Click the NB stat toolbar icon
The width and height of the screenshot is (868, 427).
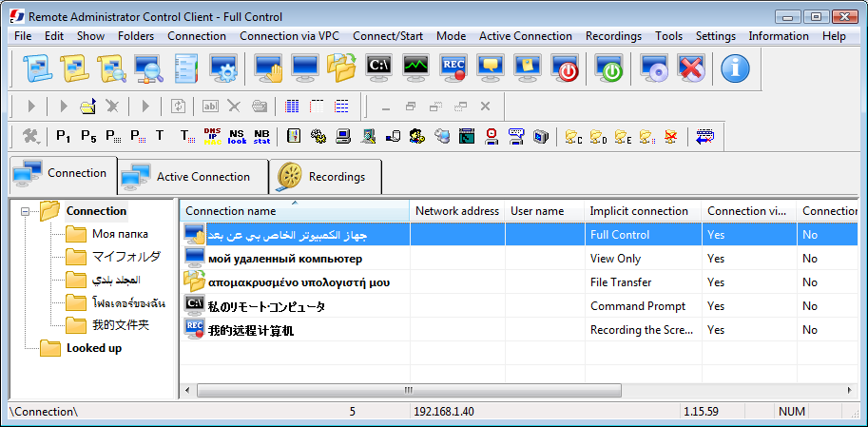(261, 136)
